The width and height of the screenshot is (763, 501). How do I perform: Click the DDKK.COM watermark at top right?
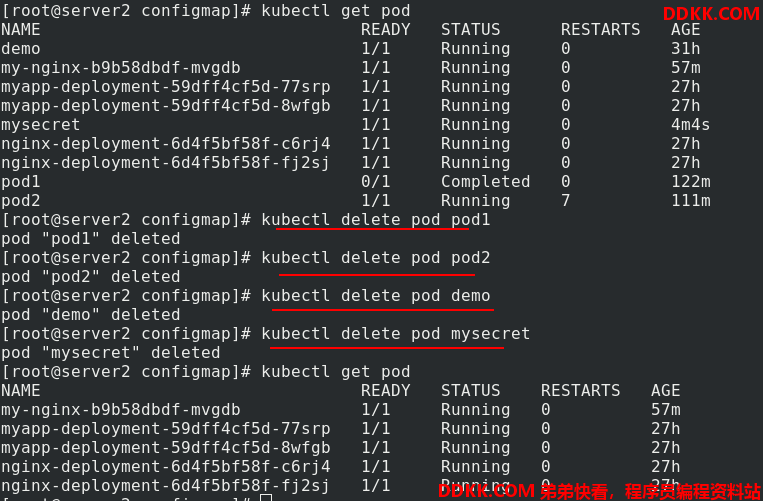(x=711, y=14)
